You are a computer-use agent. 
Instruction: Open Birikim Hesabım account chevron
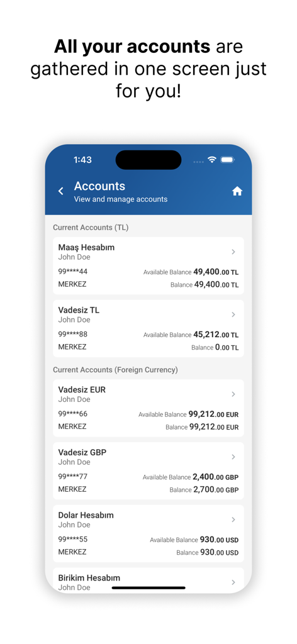point(233,582)
